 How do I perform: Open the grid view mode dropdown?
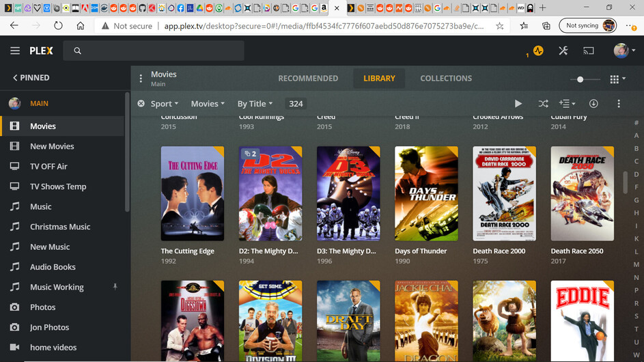(617, 79)
